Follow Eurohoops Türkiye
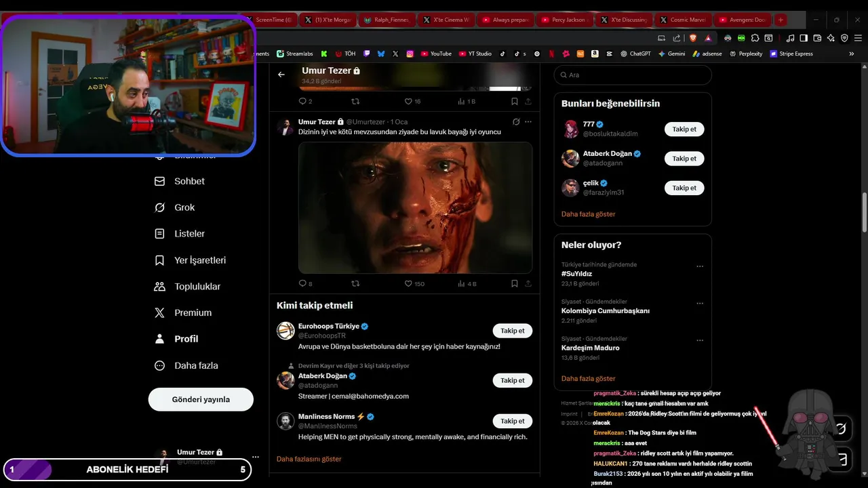Viewport: 868px width, 488px height. [x=512, y=331]
